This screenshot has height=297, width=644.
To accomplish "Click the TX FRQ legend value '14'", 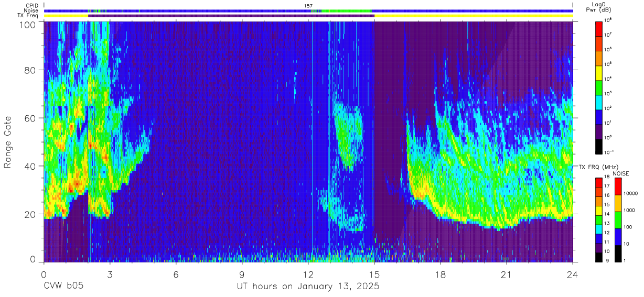I will point(606,214).
